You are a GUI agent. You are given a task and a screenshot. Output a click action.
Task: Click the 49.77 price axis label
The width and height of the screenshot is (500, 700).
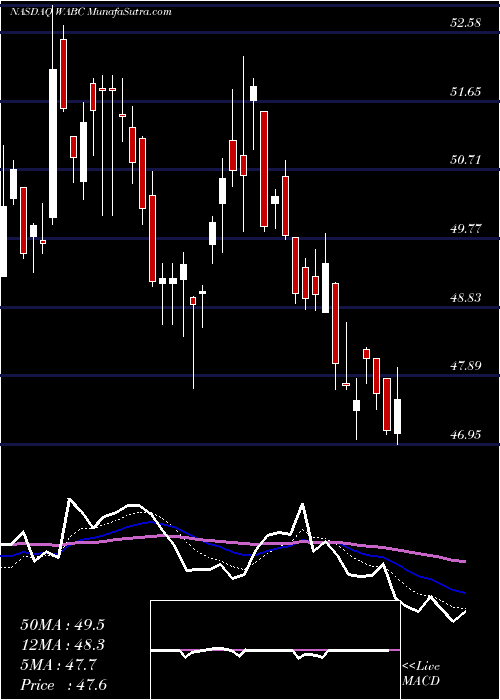(465, 229)
